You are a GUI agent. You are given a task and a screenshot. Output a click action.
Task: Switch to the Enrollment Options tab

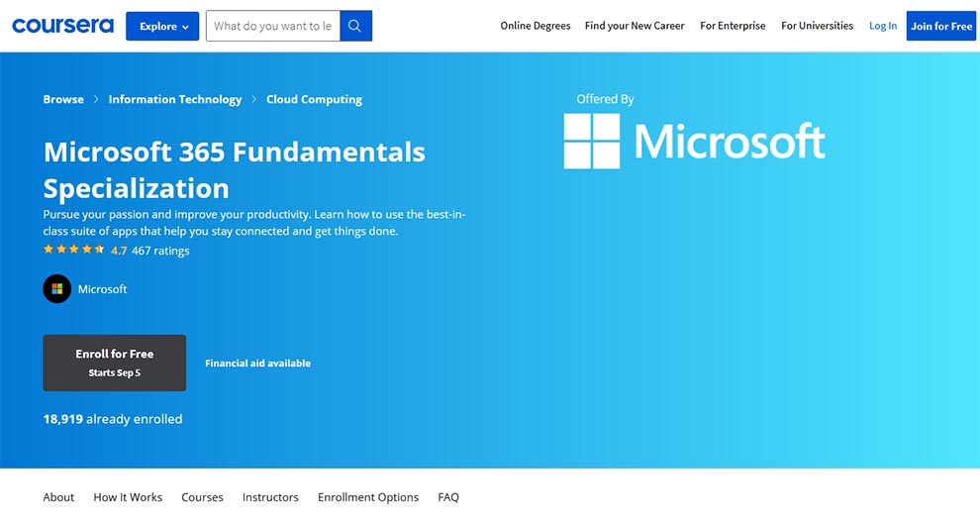368,497
